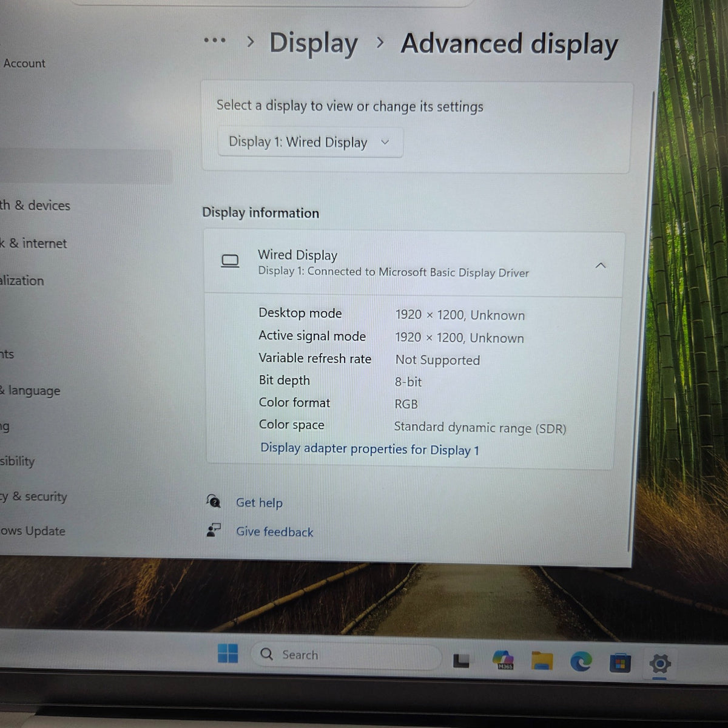Screen dimensions: 728x728
Task: Click the Active signal mode resolution value
Action: click(459, 338)
